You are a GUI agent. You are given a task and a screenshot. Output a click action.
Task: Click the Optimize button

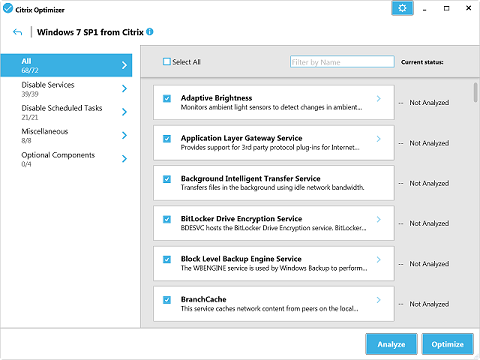(x=448, y=344)
